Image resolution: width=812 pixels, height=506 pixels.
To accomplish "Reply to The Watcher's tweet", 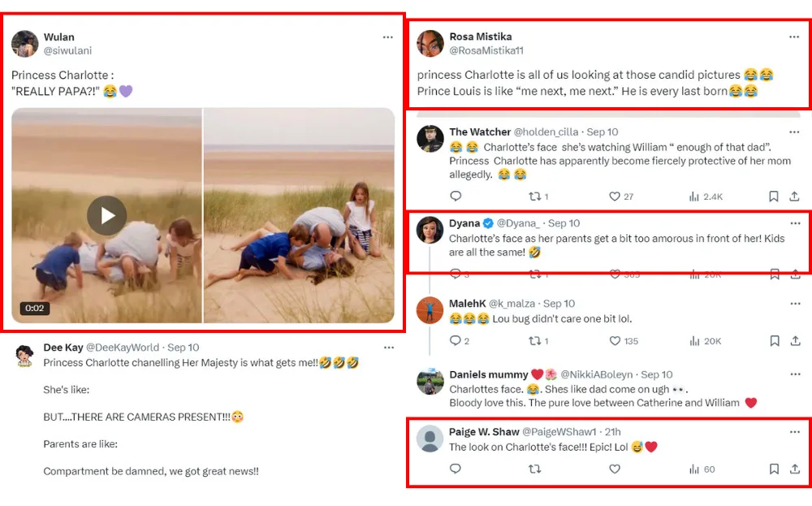I will coord(456,197).
